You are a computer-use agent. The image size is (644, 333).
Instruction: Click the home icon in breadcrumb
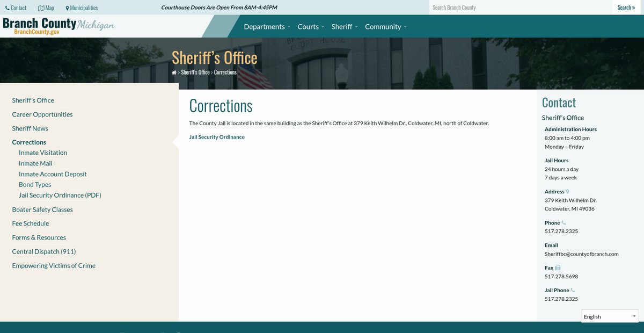click(174, 72)
